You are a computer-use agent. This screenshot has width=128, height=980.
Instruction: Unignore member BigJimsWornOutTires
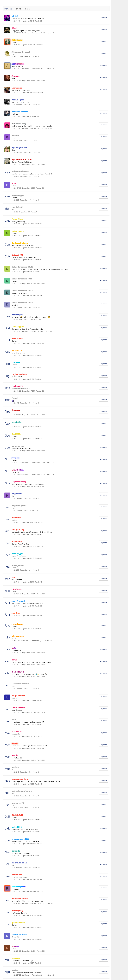[103, 161]
